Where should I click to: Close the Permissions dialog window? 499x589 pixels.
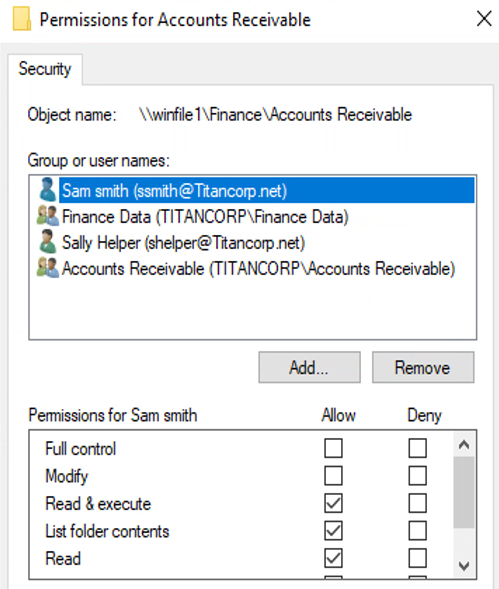tap(484, 19)
